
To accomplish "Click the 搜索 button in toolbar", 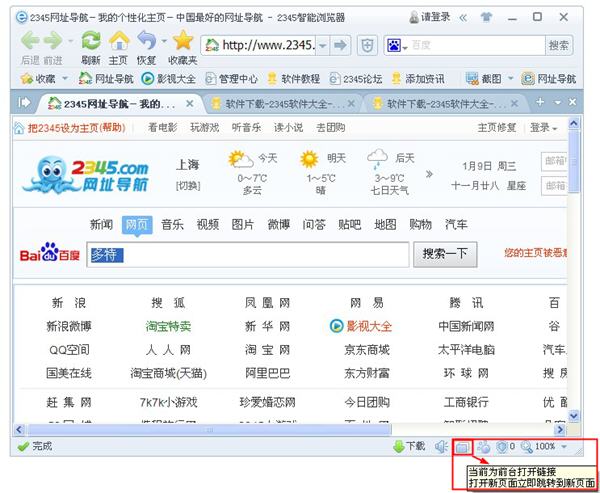I will [x=559, y=46].
